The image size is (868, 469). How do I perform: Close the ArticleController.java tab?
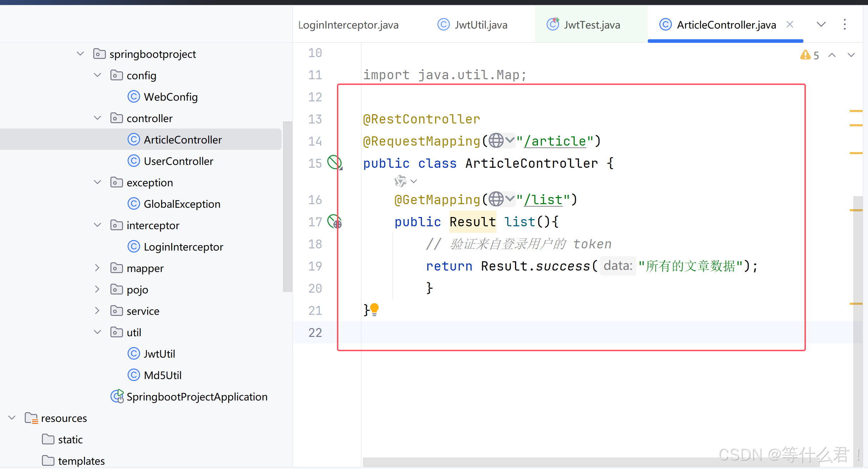(x=790, y=24)
